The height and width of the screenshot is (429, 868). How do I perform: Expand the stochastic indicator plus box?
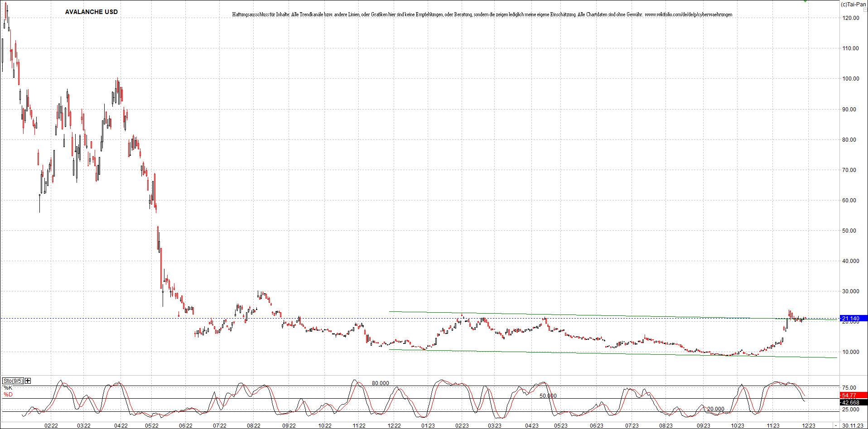click(28, 381)
